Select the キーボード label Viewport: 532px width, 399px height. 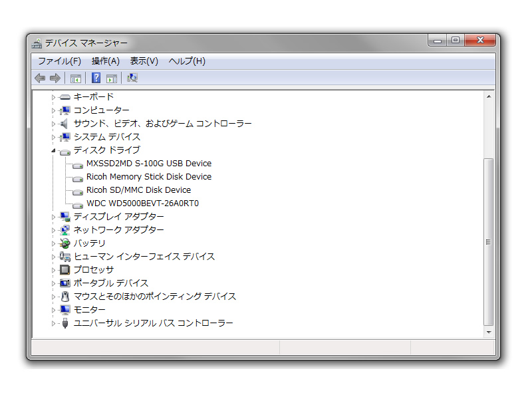click(94, 96)
